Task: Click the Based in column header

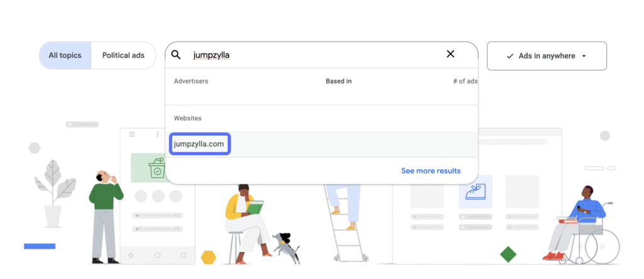Action: point(338,81)
